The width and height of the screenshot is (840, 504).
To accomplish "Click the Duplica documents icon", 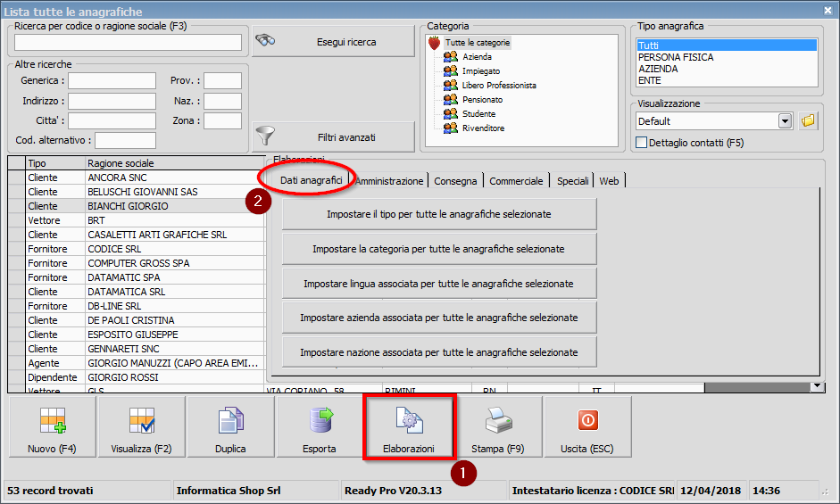I will pos(231,420).
